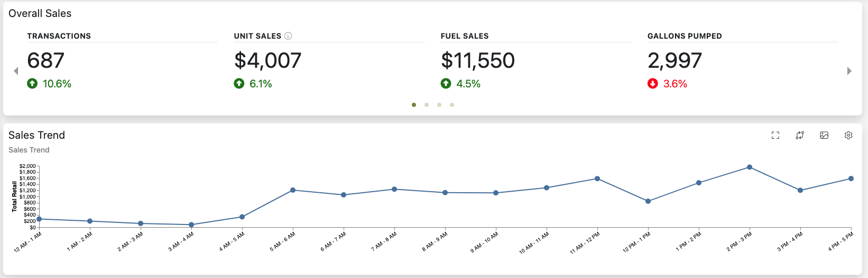The height and width of the screenshot is (278, 868).
Task: Click the Transactions value 687
Action: click(x=46, y=60)
